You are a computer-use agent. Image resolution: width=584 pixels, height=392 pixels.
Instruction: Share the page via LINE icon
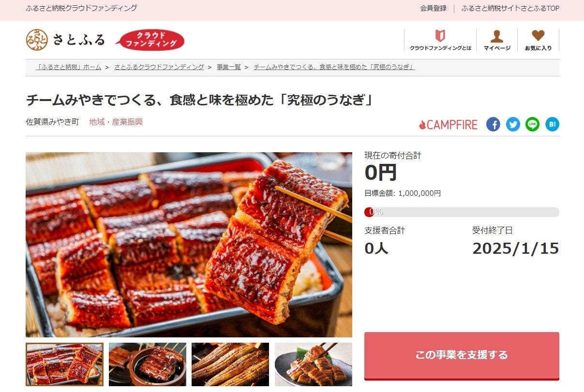533,124
